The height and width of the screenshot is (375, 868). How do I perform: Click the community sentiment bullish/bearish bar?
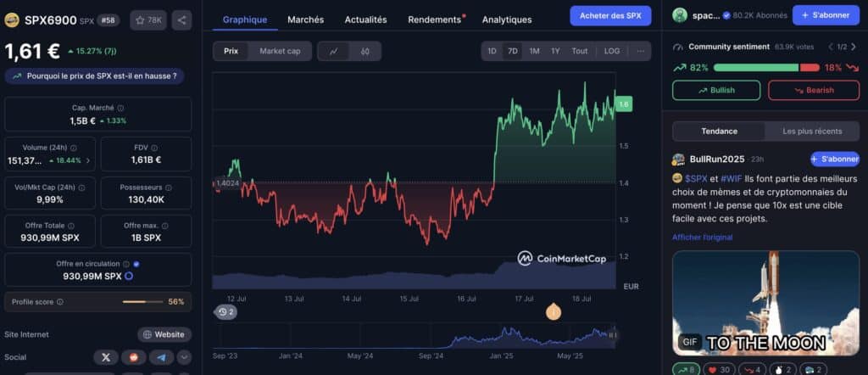point(766,68)
